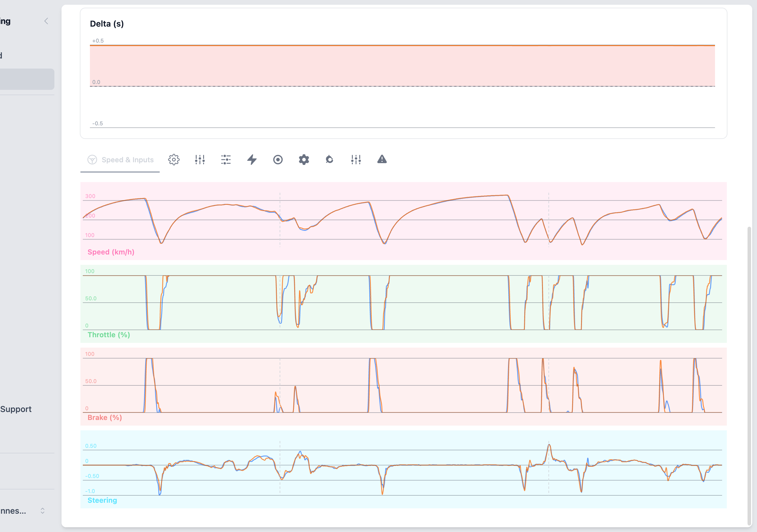Image resolution: width=757 pixels, height=532 pixels.
Task: Select the horizontal sliders icon tab
Action: (x=226, y=160)
